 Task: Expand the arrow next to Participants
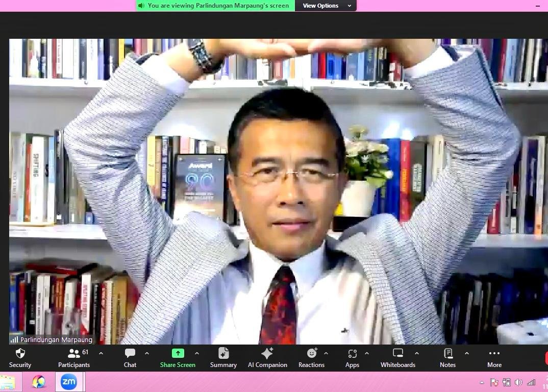[101, 353]
